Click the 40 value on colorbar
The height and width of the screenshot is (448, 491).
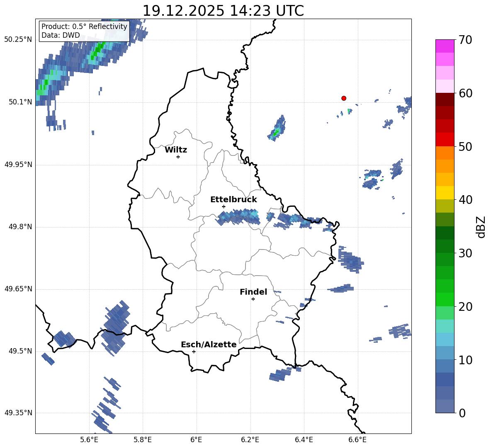(x=465, y=200)
